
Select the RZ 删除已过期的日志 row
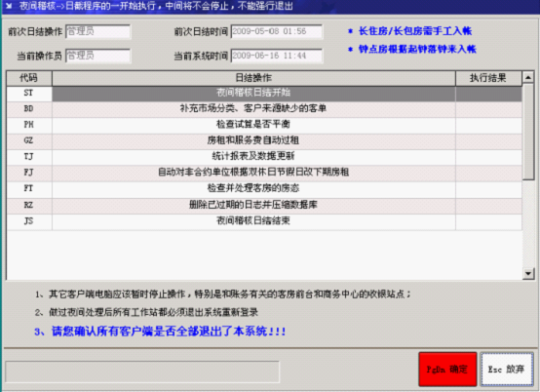[x=264, y=206]
